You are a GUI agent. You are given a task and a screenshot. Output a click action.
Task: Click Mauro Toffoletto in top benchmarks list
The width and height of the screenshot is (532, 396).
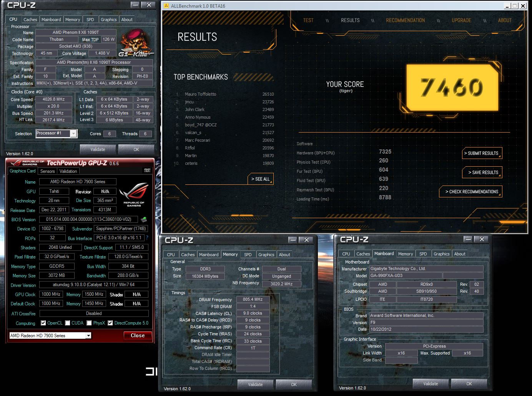(200, 94)
